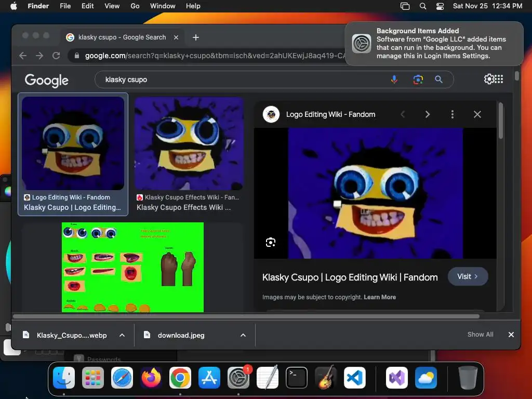
Task: Search inside image with Lens icon
Action: tap(270, 242)
